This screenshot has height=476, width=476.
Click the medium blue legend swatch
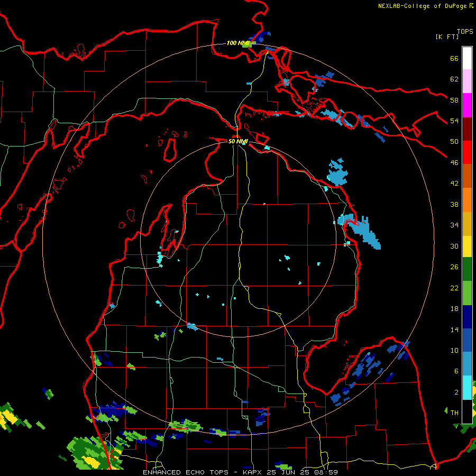click(467, 340)
